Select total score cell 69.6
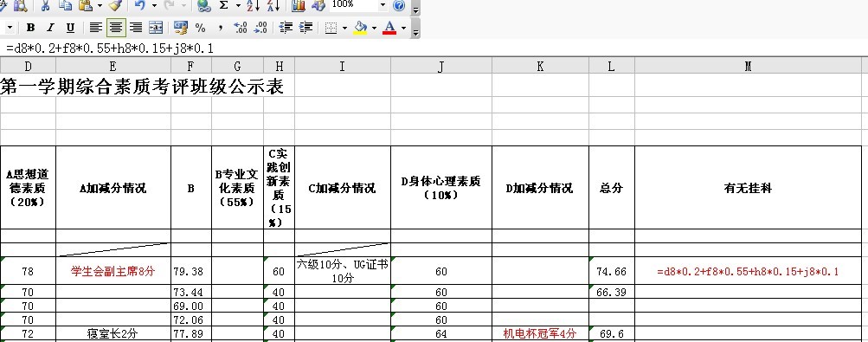The image size is (868, 342). [612, 333]
